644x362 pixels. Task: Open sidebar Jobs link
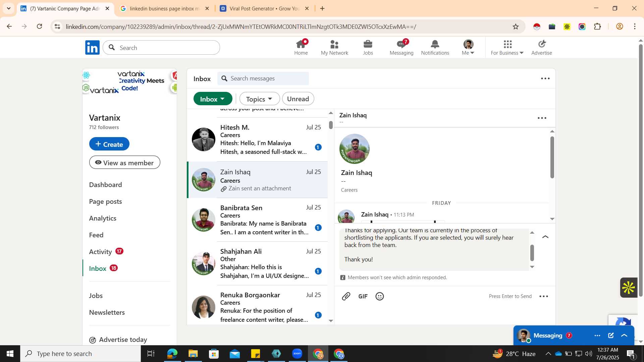pos(96,296)
